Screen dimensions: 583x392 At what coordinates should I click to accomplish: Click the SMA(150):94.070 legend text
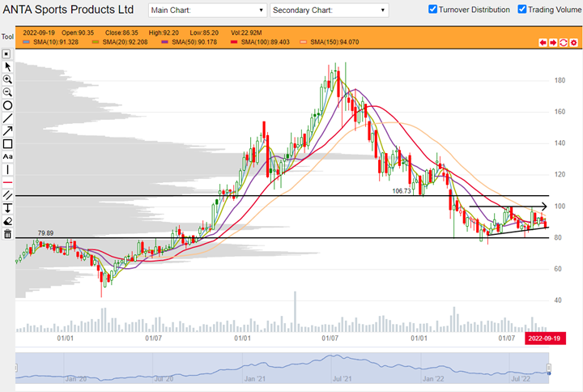click(x=334, y=42)
